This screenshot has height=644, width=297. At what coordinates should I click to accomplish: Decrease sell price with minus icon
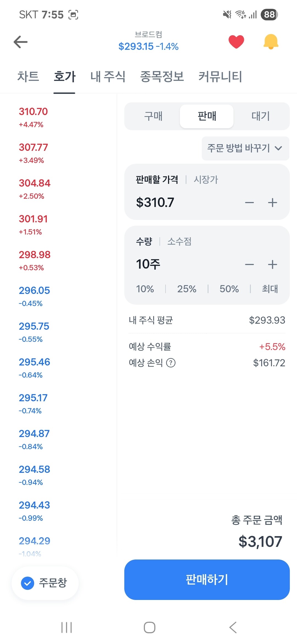[x=249, y=203]
